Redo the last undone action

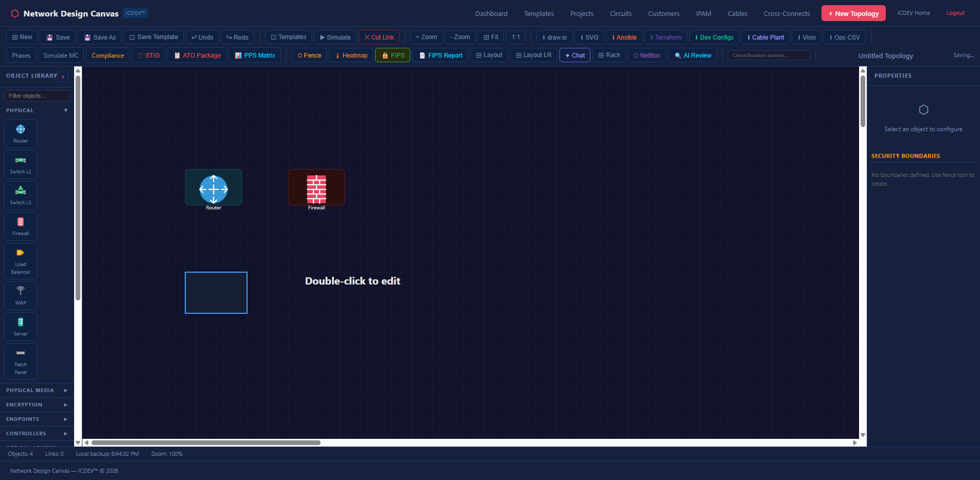click(x=237, y=38)
